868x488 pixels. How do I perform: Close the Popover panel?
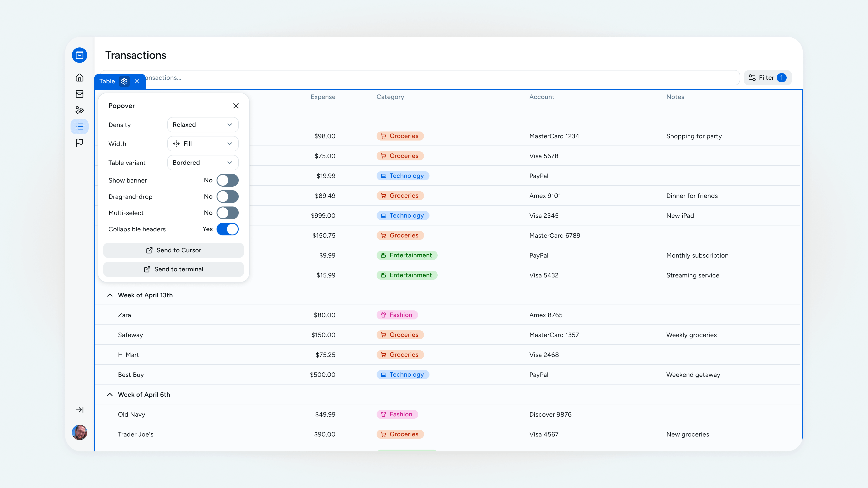click(x=236, y=106)
